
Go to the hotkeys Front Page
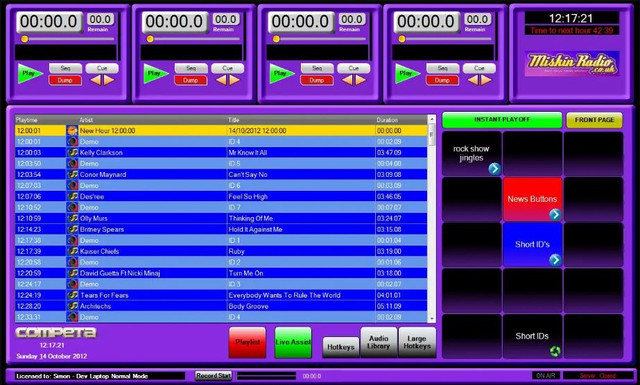coord(594,120)
